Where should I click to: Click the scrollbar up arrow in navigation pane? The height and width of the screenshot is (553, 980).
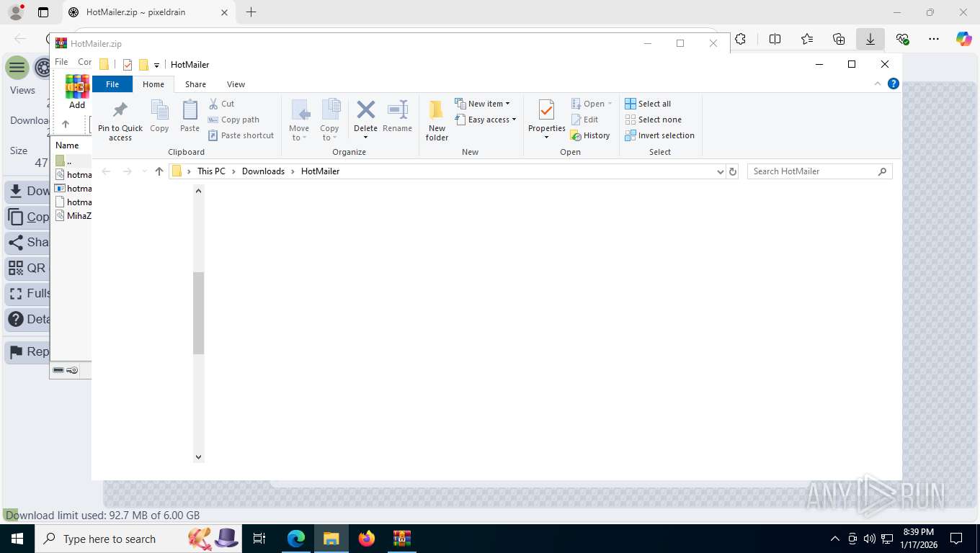pyautogui.click(x=199, y=191)
